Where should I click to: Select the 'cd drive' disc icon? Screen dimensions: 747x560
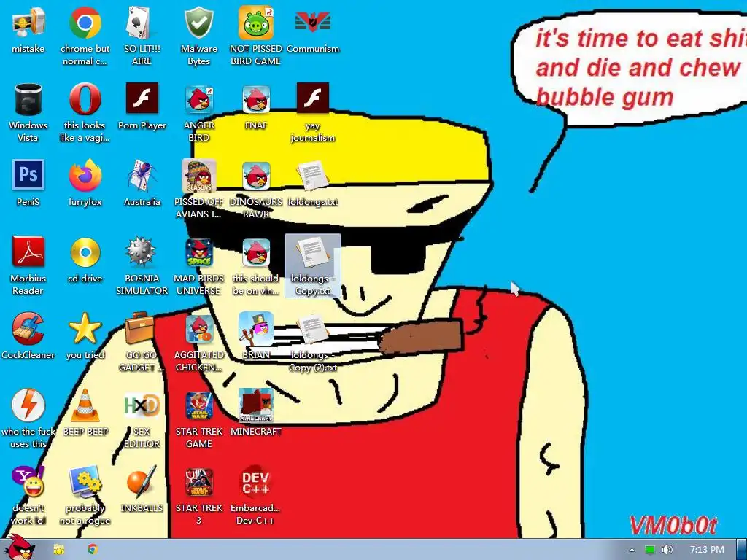coord(85,252)
